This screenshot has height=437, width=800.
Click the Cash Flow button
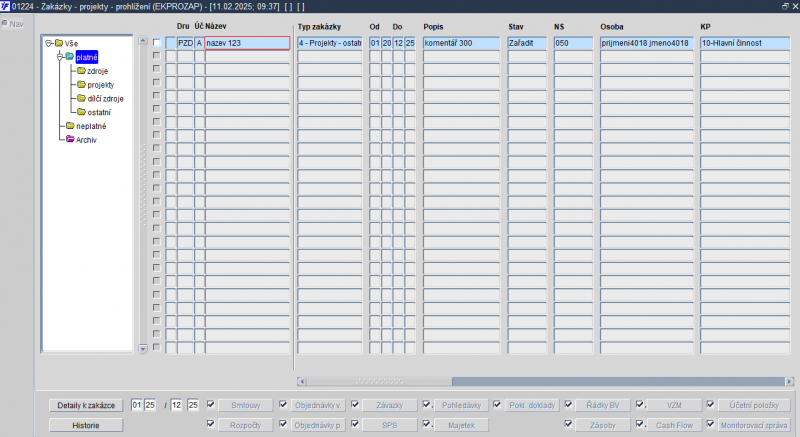[x=674, y=425]
